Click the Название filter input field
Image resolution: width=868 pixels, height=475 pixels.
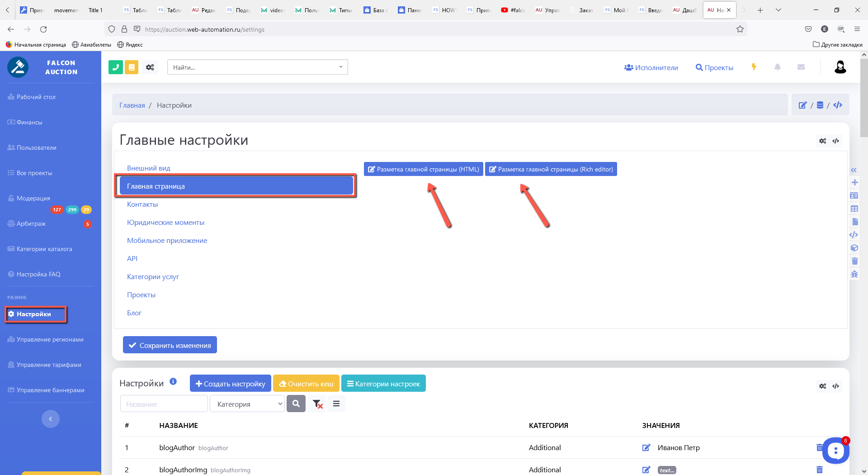(164, 404)
